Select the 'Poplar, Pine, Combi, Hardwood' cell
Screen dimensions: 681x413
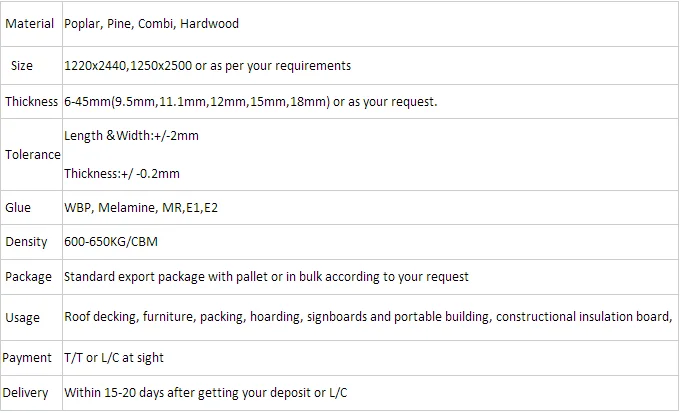click(151, 23)
